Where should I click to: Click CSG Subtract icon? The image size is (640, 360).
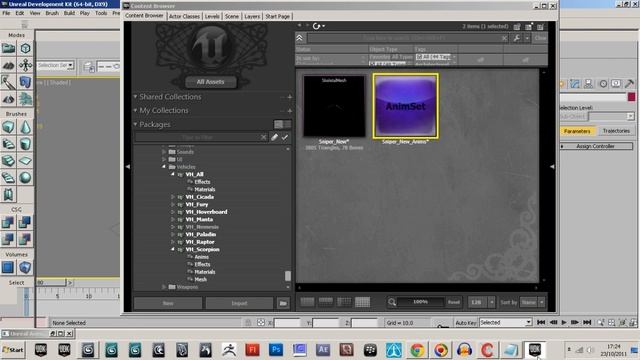pos(25,222)
